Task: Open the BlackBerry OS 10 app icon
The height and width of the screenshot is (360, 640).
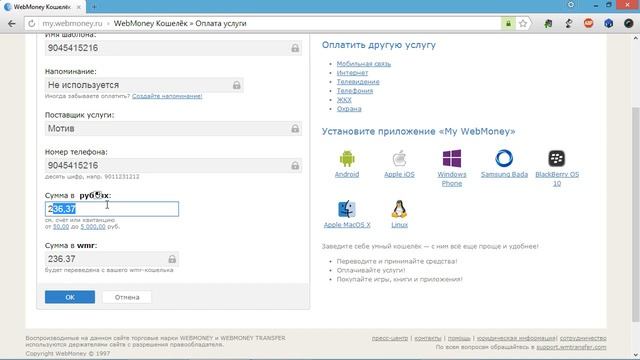Action: pyautogui.click(x=557, y=158)
